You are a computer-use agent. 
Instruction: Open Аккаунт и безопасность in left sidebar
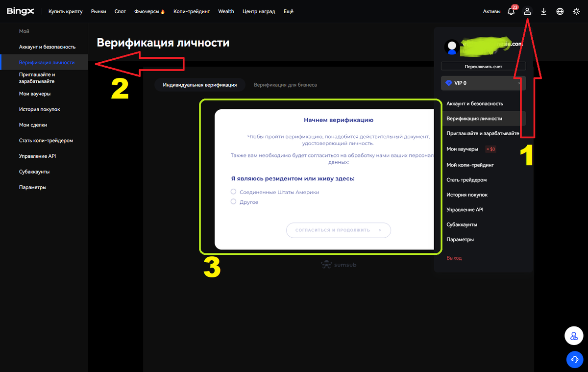pos(47,47)
